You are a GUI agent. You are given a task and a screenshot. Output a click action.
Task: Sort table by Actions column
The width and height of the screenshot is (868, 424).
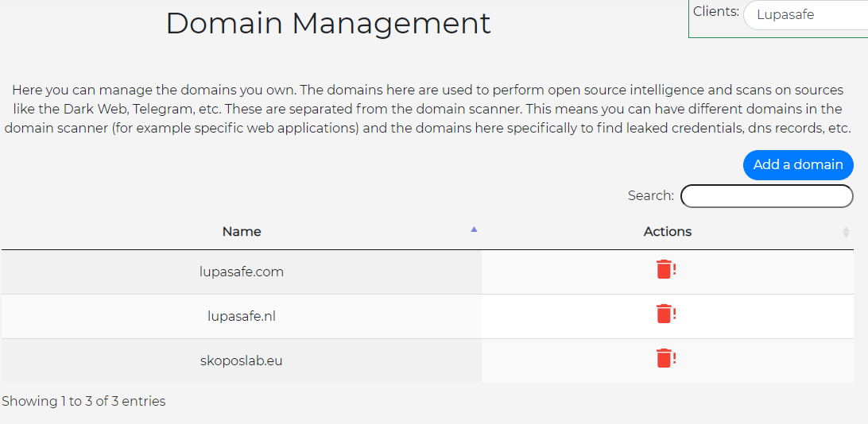(845, 232)
